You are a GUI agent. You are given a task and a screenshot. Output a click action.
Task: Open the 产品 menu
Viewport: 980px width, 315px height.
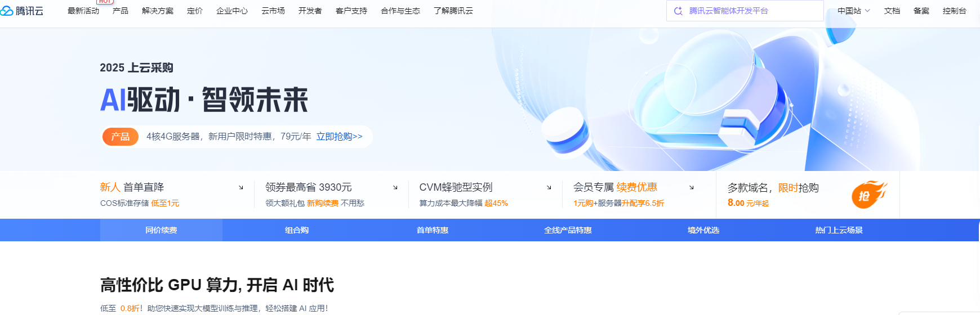[x=121, y=11]
